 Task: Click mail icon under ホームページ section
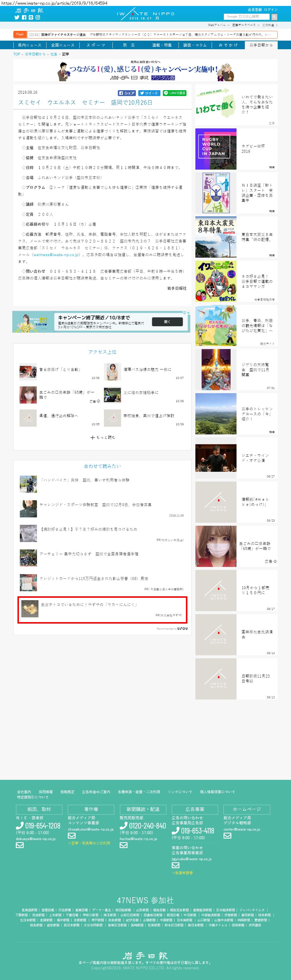coord(227,835)
